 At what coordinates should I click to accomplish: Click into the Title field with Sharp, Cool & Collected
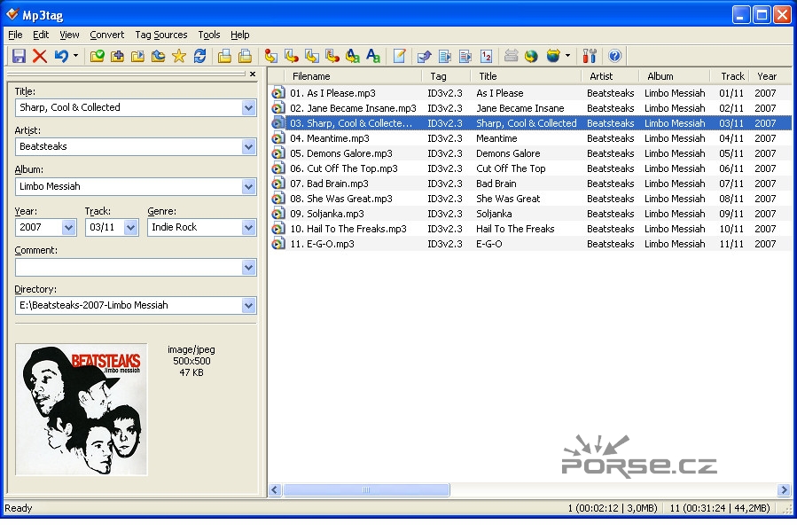(x=129, y=108)
